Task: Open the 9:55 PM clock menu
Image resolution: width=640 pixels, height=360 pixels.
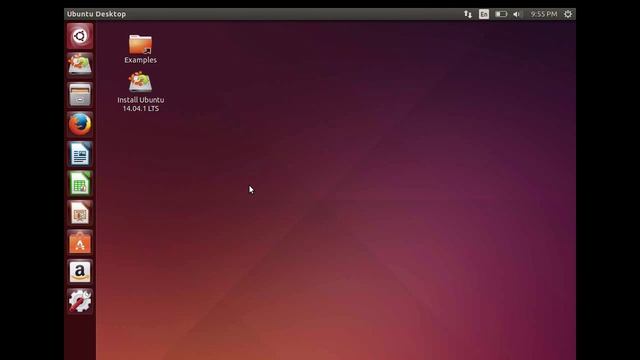Action: coord(544,14)
